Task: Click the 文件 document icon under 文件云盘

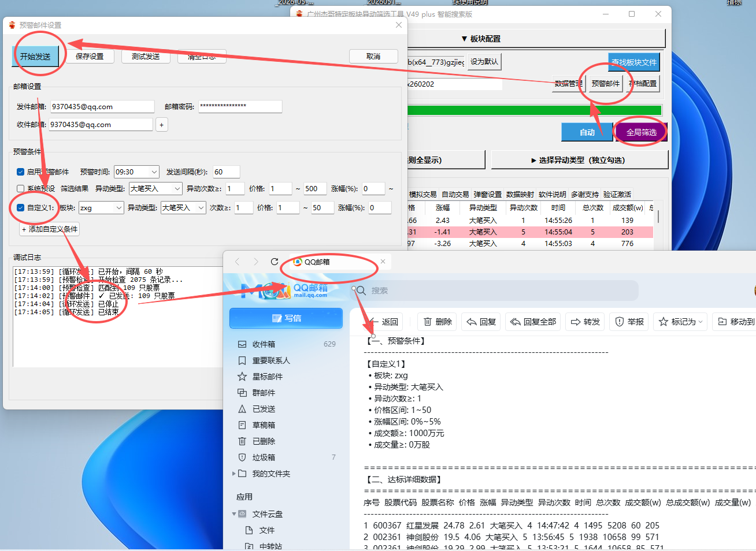Action: coord(249,530)
